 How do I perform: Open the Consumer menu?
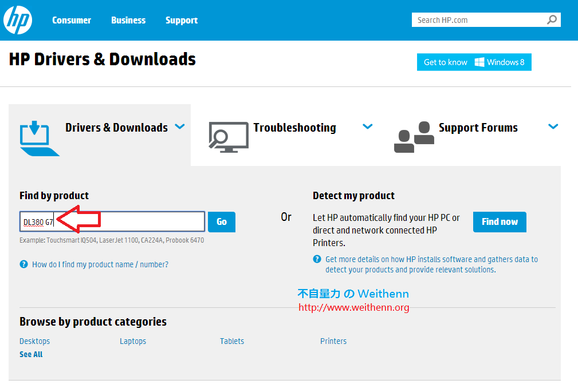72,20
